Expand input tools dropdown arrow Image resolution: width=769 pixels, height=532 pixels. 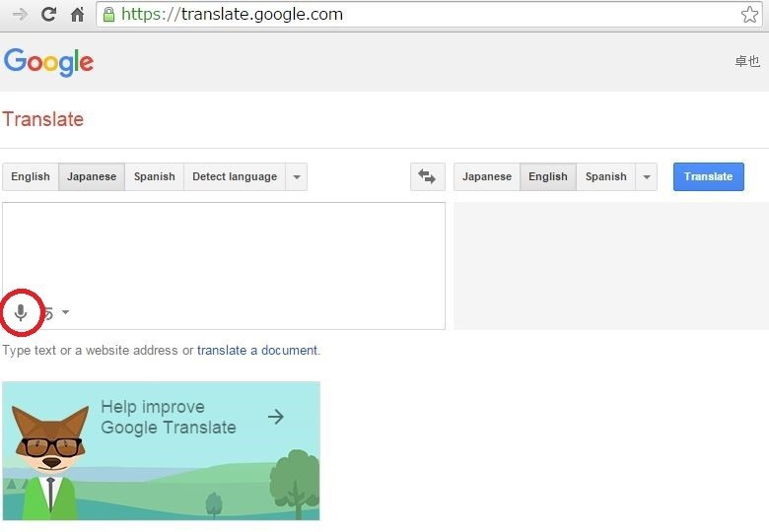(x=66, y=312)
